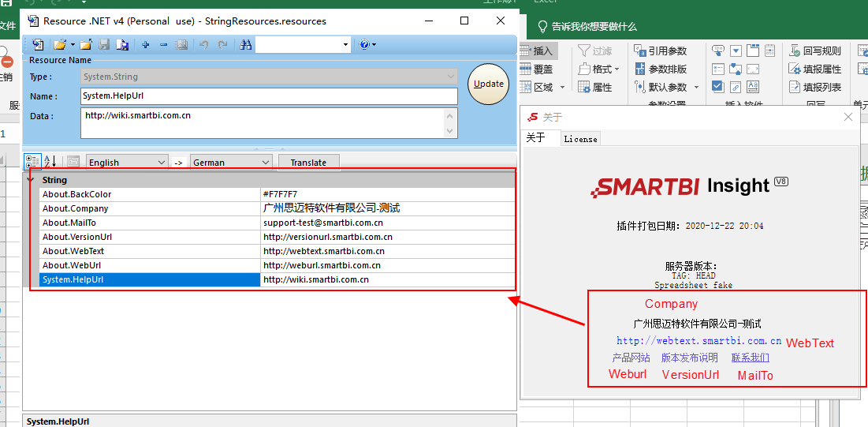Open the English source language dropdown

pos(127,163)
